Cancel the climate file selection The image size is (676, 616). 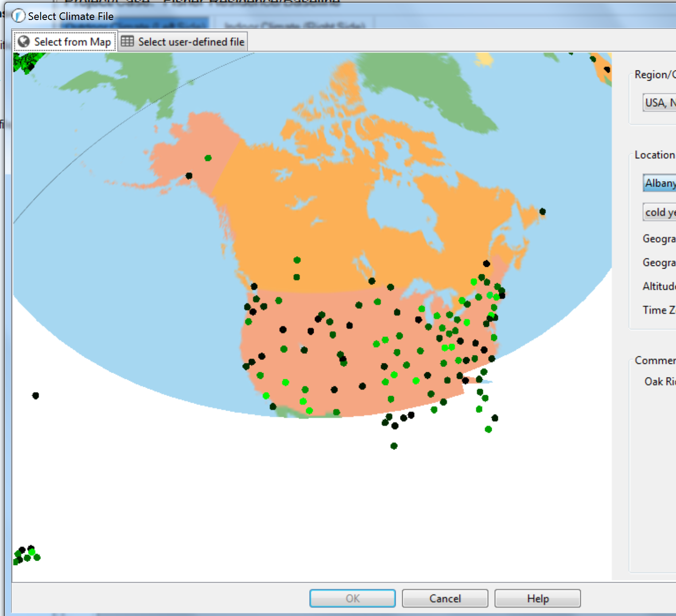point(445,599)
